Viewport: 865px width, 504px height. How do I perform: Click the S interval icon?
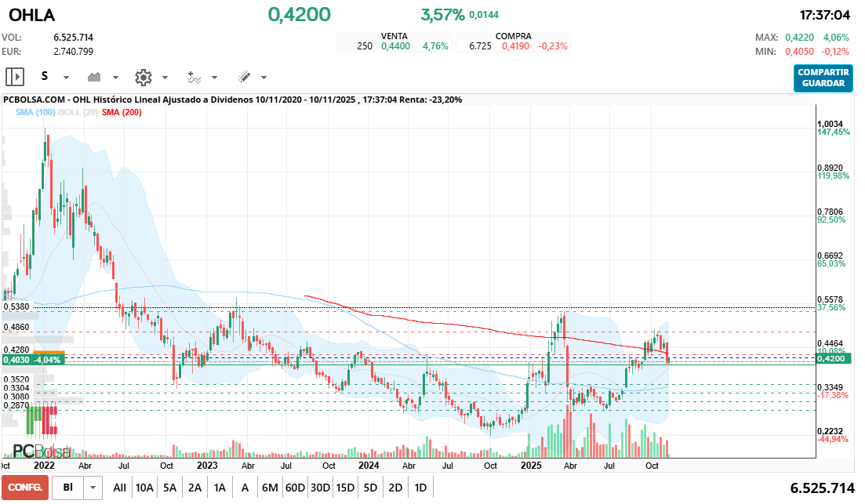pyautogui.click(x=45, y=77)
